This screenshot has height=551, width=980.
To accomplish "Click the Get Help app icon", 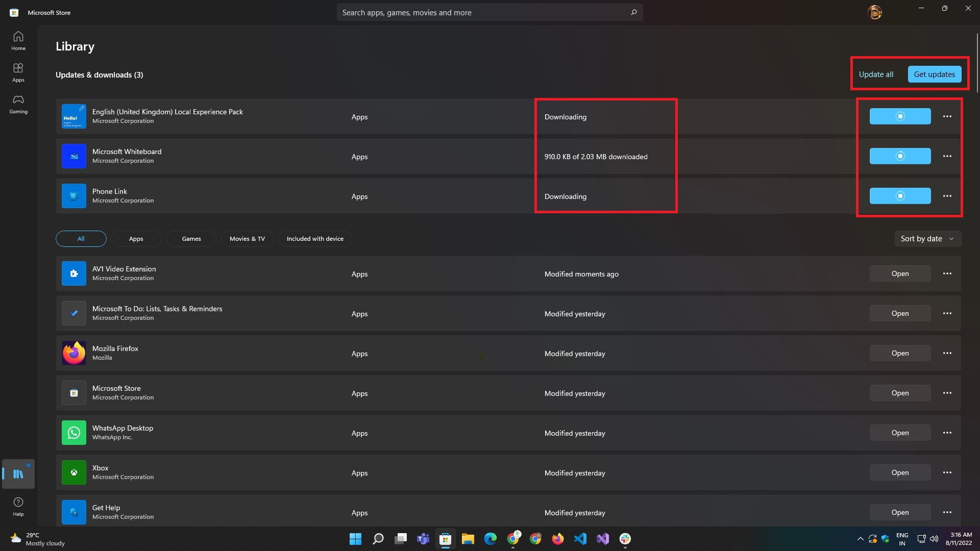I will (74, 512).
